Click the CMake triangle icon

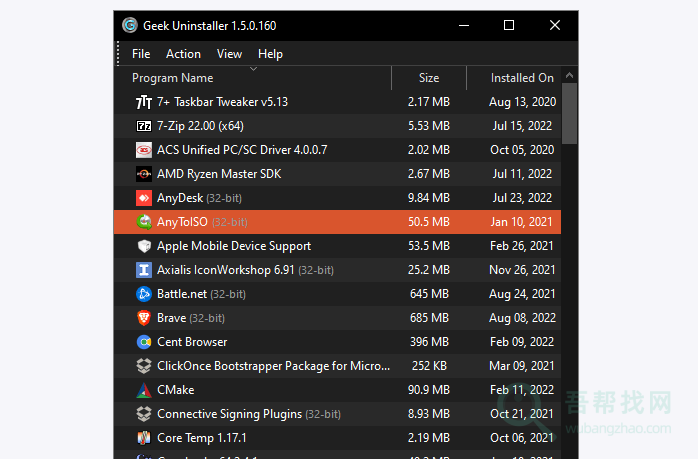point(144,390)
